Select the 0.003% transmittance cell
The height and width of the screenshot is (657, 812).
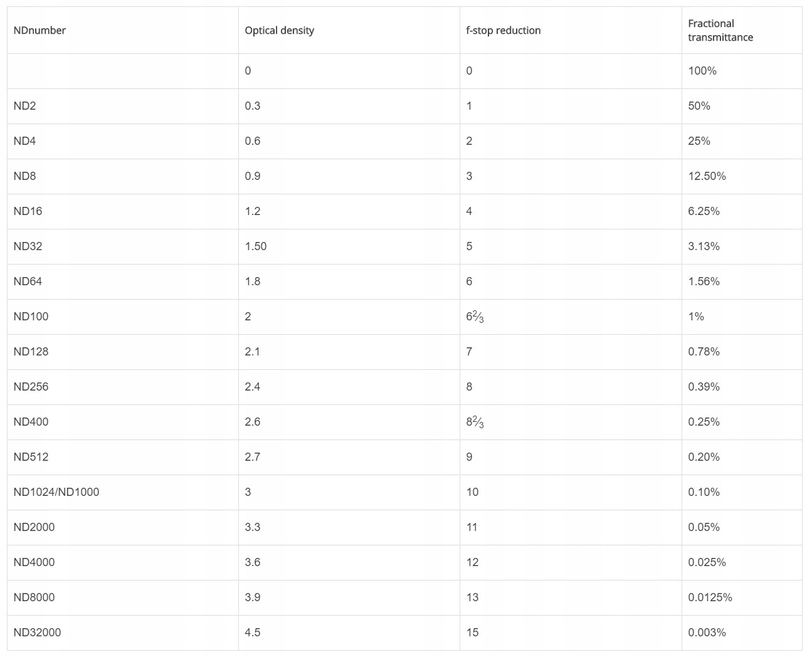coord(707,633)
